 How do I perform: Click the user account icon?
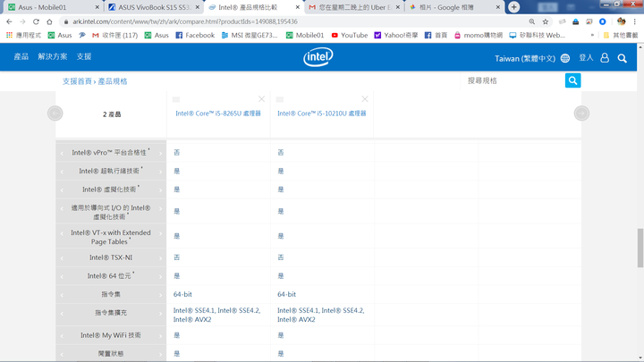click(605, 58)
